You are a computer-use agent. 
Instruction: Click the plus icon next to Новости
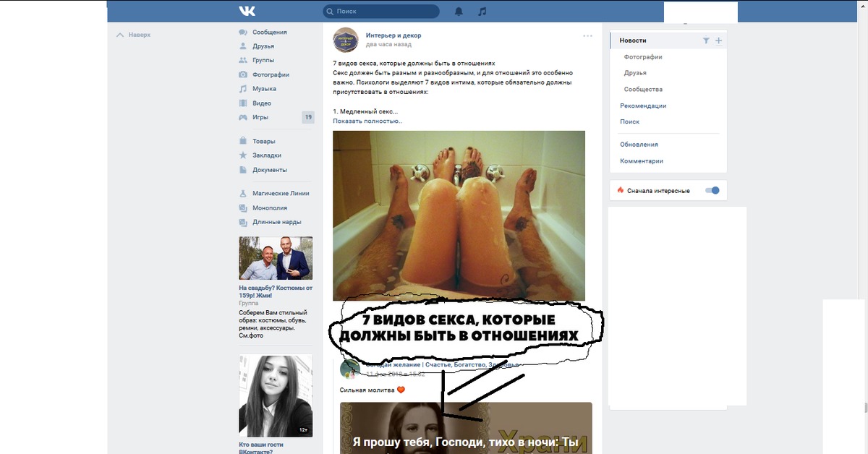pos(718,41)
